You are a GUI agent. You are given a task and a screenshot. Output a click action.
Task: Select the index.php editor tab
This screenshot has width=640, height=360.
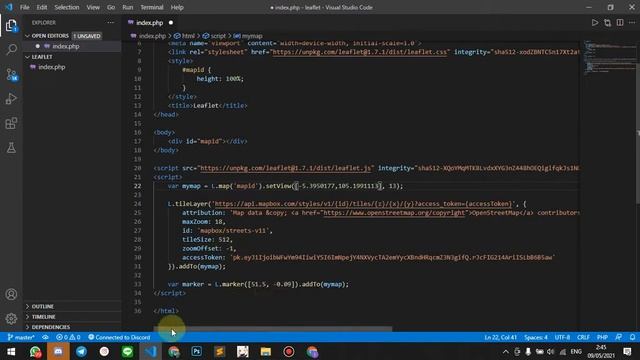pos(150,23)
